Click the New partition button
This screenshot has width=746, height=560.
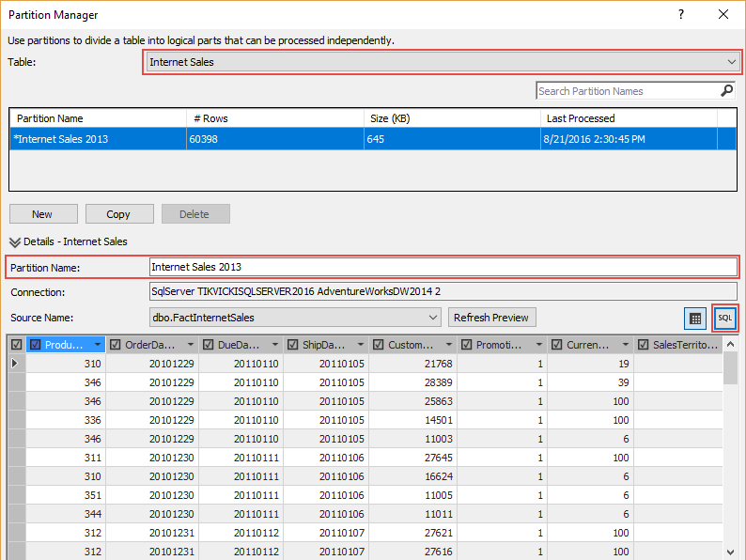42,214
